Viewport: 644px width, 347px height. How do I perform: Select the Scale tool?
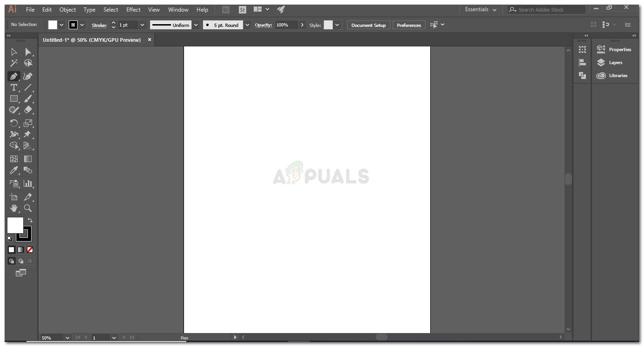click(x=28, y=123)
